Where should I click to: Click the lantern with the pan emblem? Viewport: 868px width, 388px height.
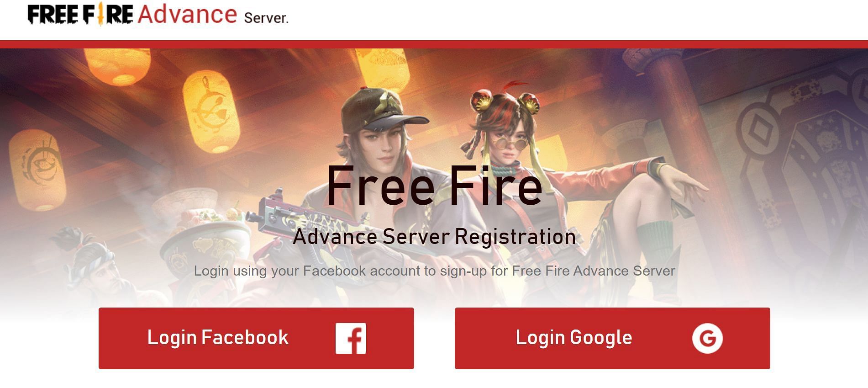pyautogui.click(x=211, y=112)
